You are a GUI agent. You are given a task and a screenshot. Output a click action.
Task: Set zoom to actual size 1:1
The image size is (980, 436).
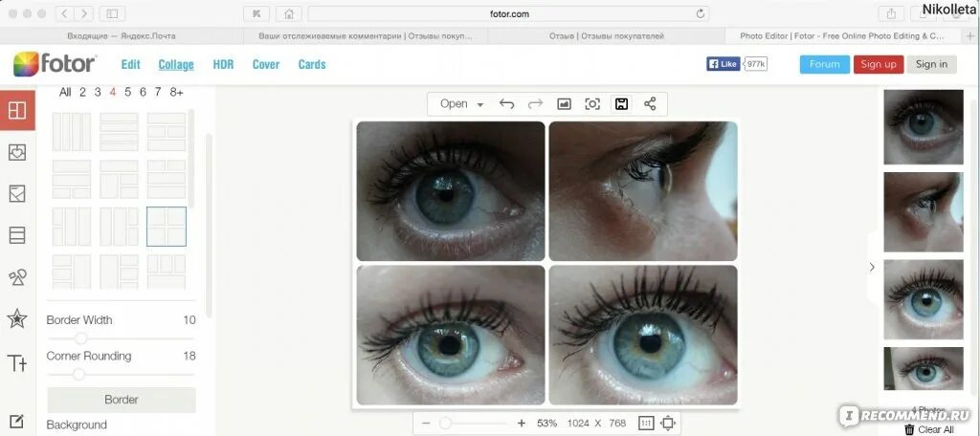(x=646, y=424)
